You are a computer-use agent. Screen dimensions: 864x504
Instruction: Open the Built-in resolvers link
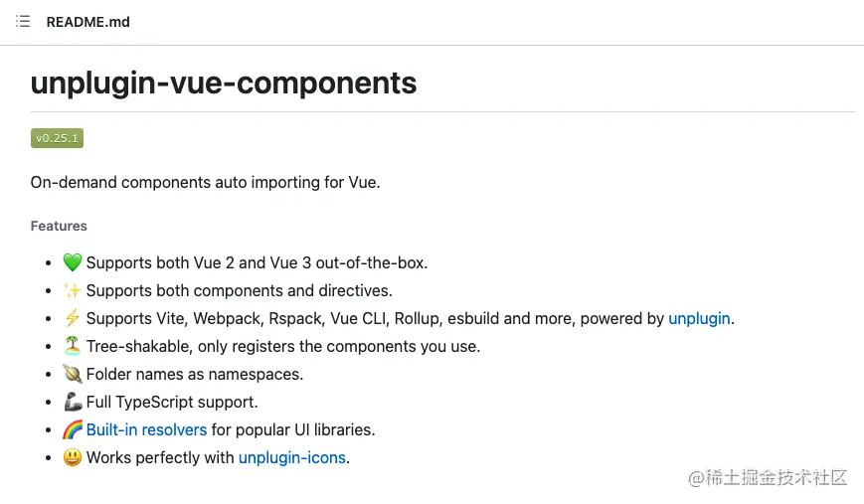[146, 429]
